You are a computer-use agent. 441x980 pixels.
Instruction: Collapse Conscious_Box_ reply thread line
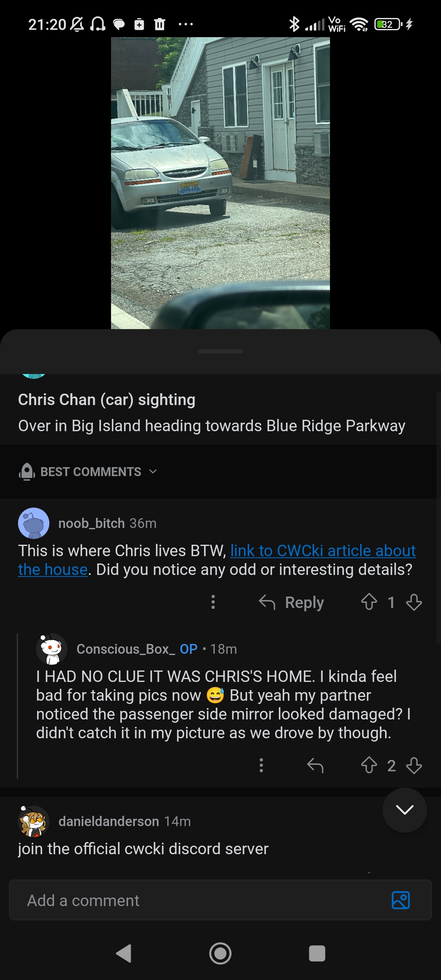(18, 706)
